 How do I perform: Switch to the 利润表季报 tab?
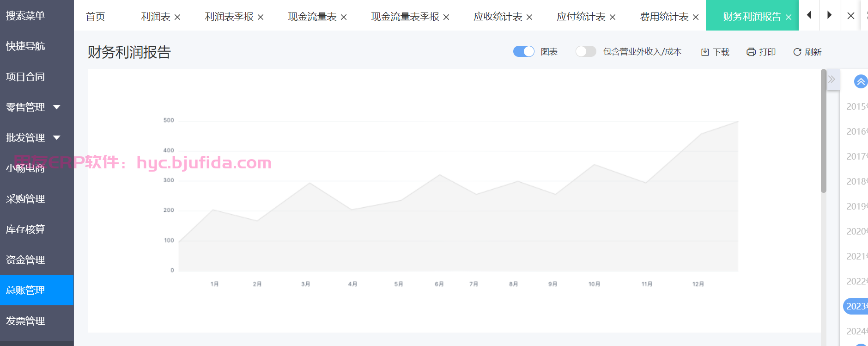pyautogui.click(x=229, y=17)
